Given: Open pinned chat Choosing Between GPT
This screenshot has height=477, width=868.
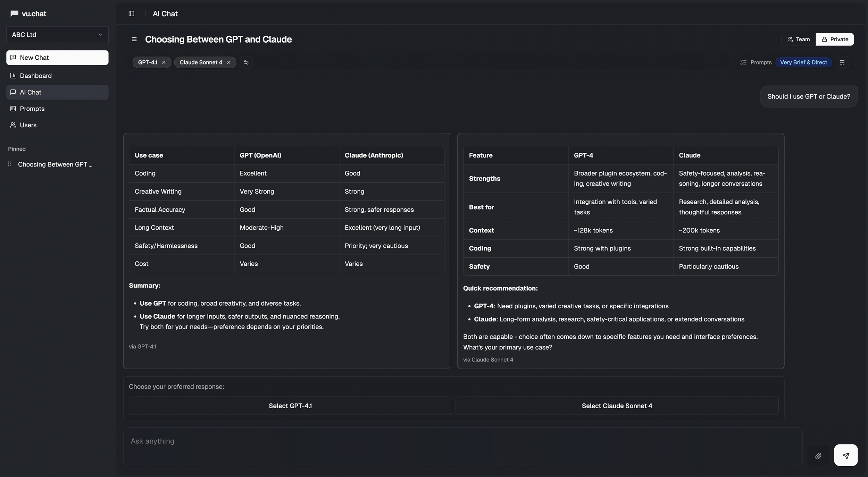Looking at the screenshot, I should click(x=55, y=164).
